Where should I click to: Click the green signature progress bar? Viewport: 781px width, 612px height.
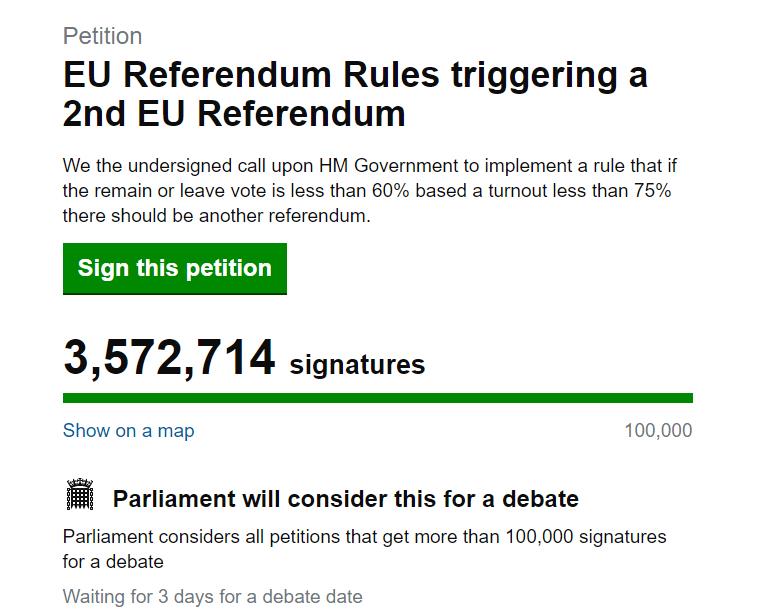pyautogui.click(x=377, y=398)
